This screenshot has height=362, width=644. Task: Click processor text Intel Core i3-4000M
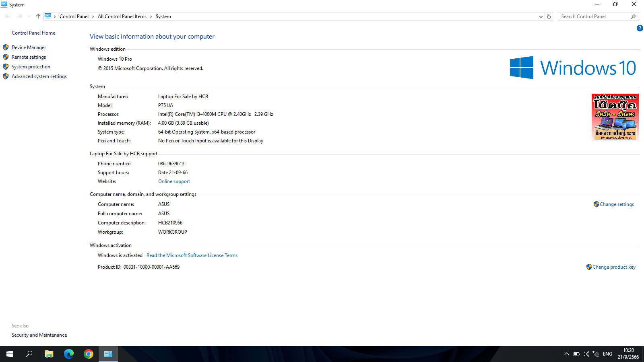click(215, 114)
